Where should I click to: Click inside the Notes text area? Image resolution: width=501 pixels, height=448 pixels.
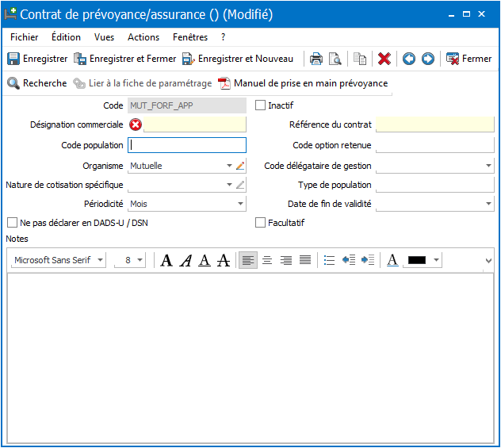point(250,358)
